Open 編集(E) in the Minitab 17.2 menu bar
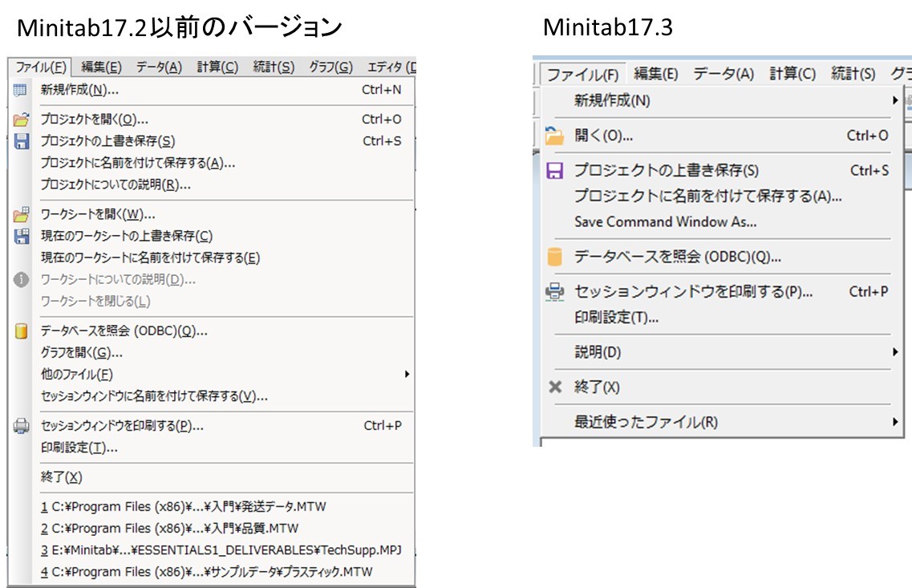This screenshot has width=912, height=588. (101, 67)
